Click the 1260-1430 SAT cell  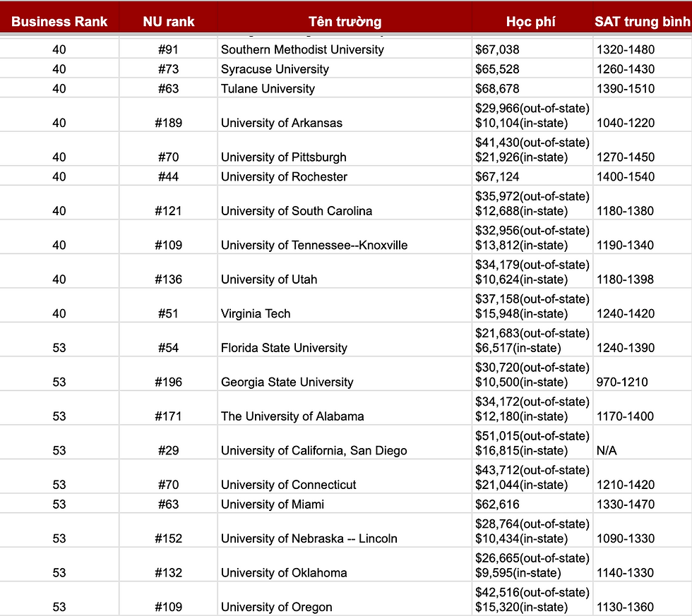643,68
